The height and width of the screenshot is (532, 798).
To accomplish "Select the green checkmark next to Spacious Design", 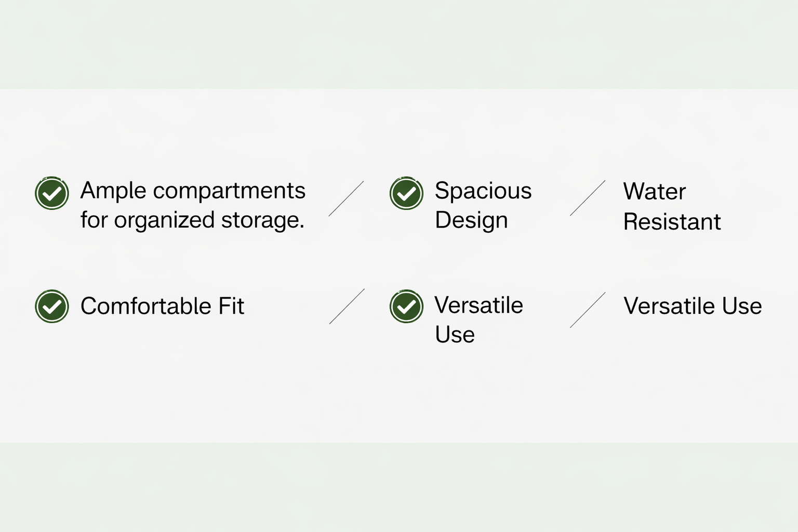I will click(406, 193).
